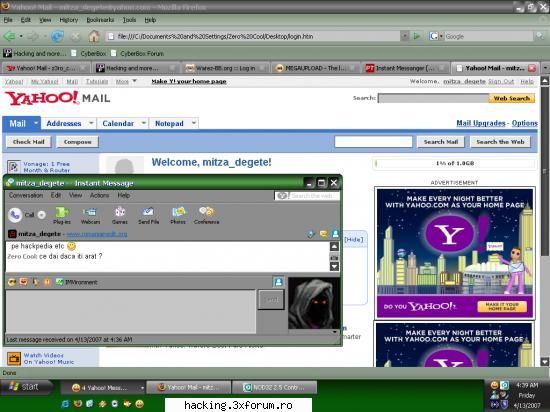Open search engine selector dropdown
Screen dimensions: 550x412
pos(436,36)
